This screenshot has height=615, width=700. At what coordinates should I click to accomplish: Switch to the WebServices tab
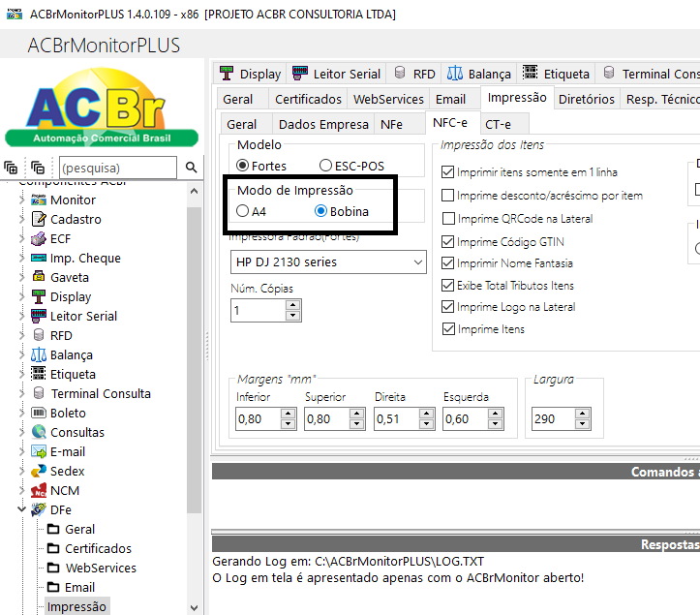click(388, 99)
